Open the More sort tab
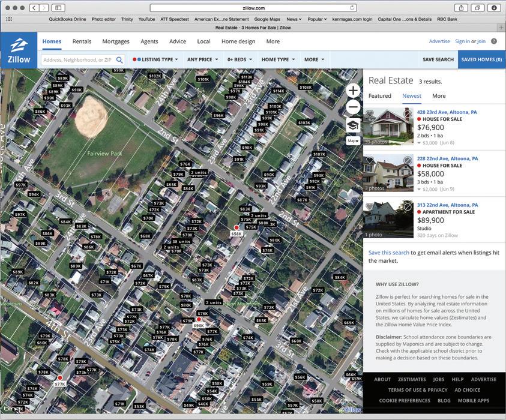The width and height of the screenshot is (506, 420). tap(439, 96)
